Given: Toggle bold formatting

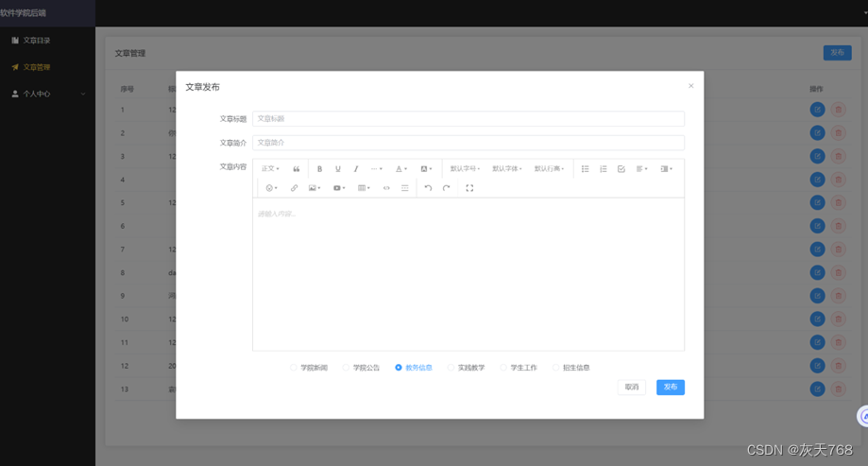Looking at the screenshot, I should pyautogui.click(x=319, y=169).
